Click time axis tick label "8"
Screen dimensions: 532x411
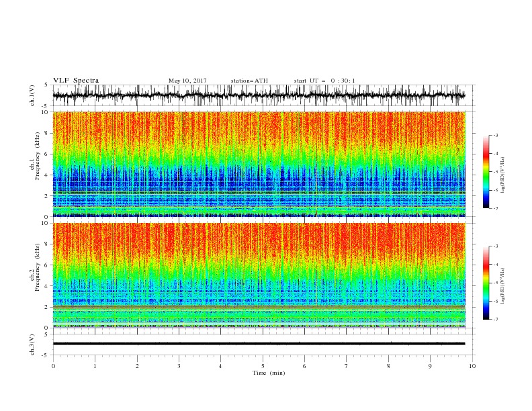(x=388, y=366)
